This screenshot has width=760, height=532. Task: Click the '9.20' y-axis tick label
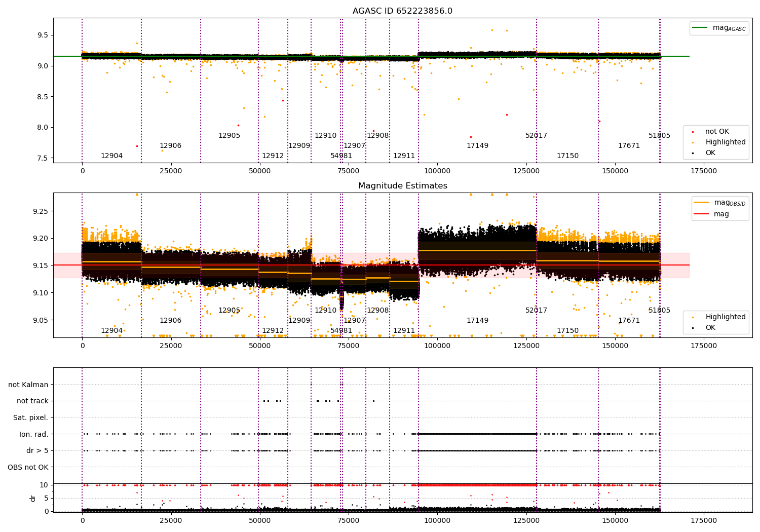pos(41,239)
